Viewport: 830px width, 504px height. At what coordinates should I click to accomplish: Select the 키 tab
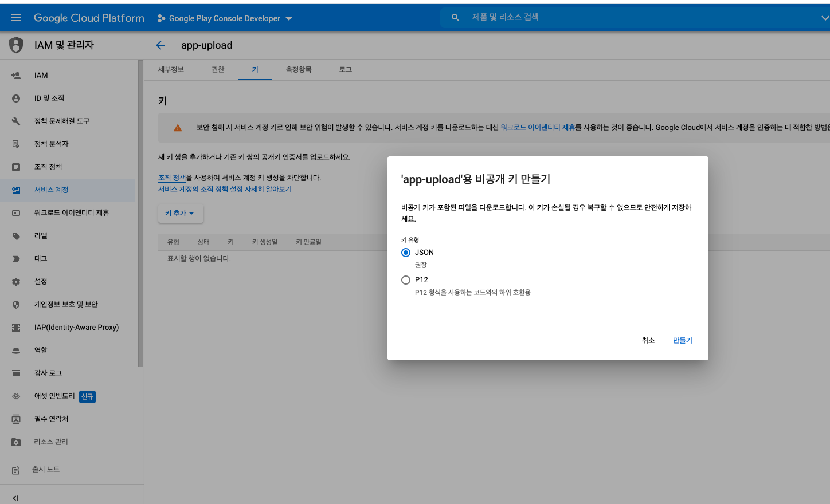[x=255, y=69]
